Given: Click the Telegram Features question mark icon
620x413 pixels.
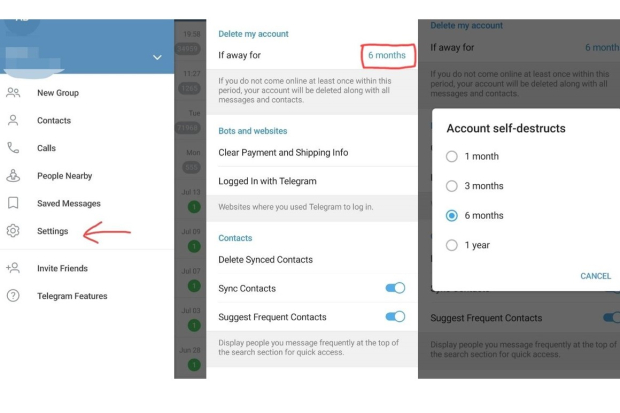Looking at the screenshot, I should pos(13,296).
